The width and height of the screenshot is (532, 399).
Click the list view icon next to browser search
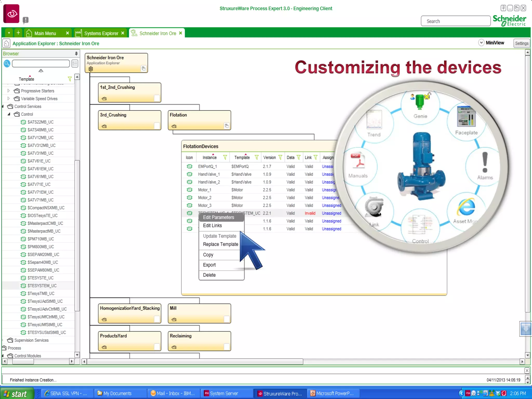point(75,63)
